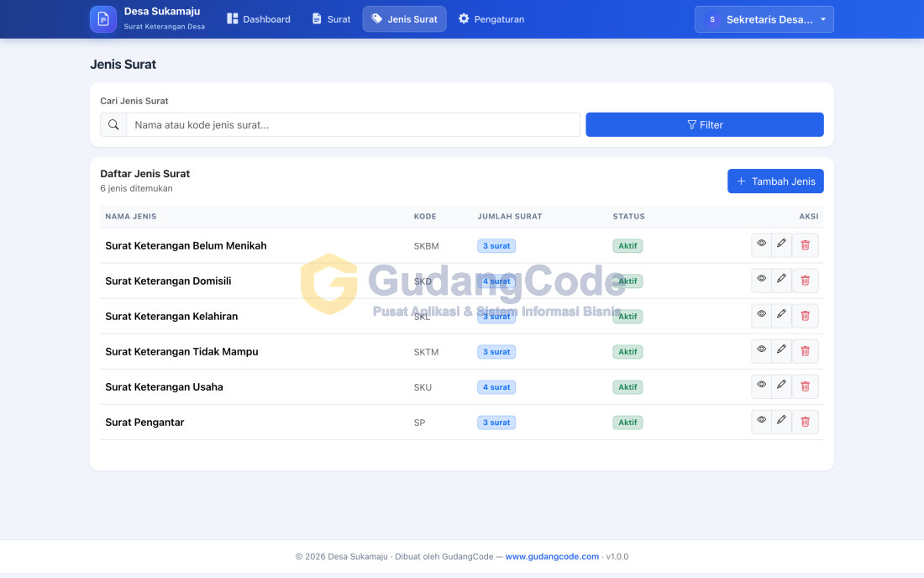Edit the Surat Keterangan Domisili type

click(781, 281)
